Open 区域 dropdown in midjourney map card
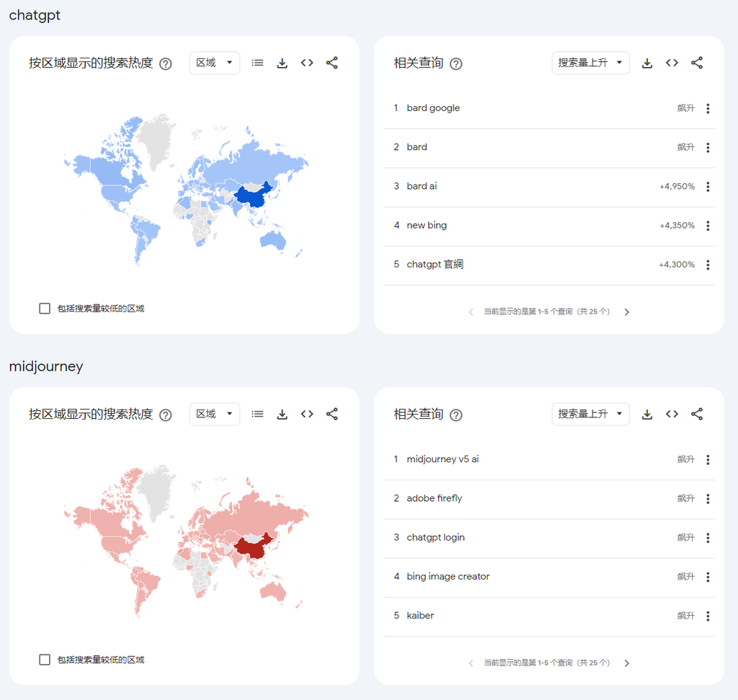The height and width of the screenshot is (700, 738). [215, 415]
